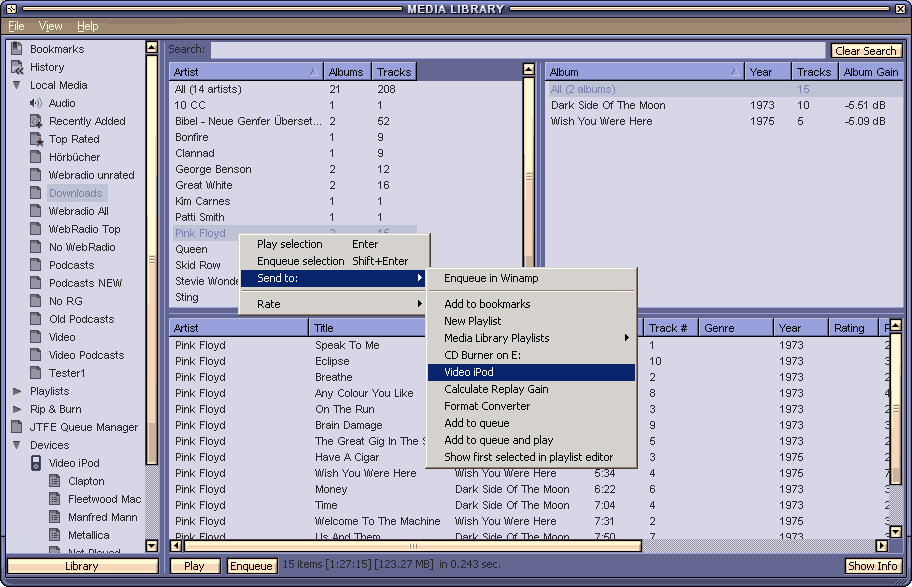Click the Library button
The width and height of the screenshot is (912, 587).
(x=81, y=566)
